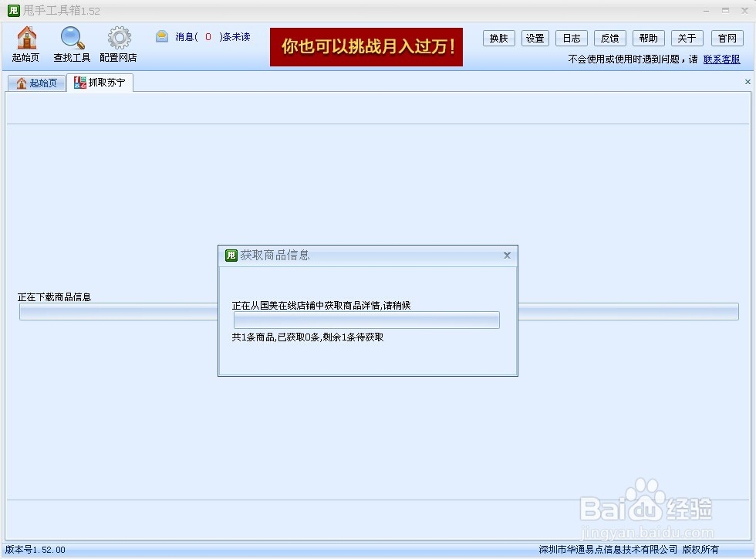Open the 换肤 skin settings

[x=498, y=37]
